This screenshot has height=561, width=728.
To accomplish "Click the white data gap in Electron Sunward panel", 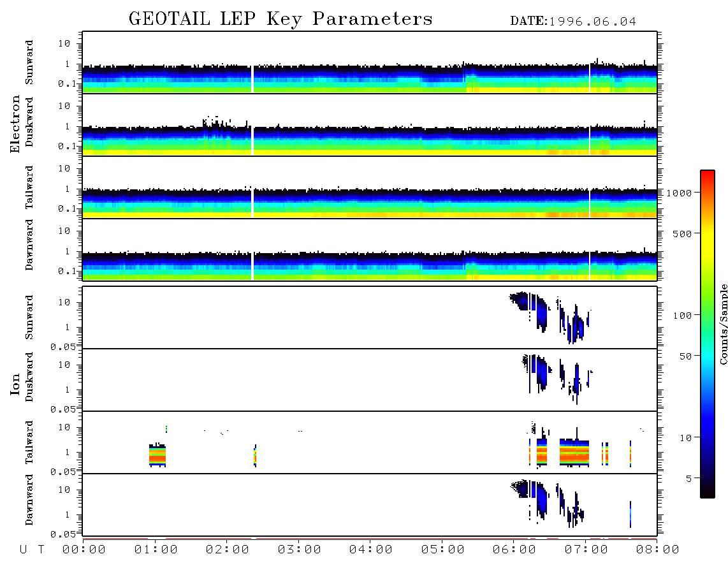I will click(252, 79).
